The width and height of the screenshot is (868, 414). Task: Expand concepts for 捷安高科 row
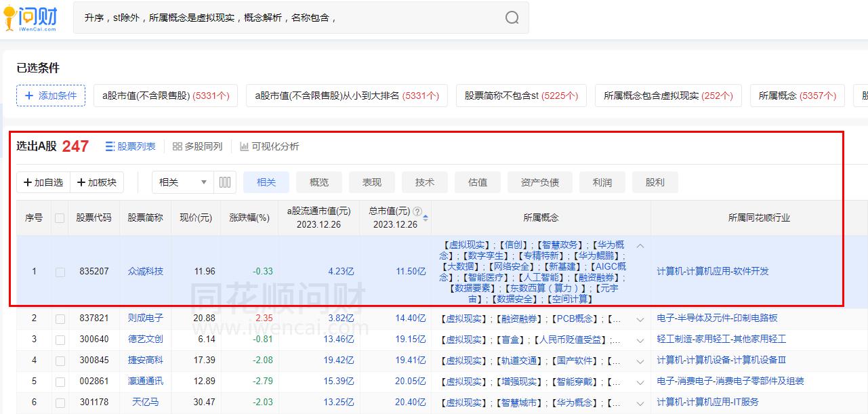(640, 360)
